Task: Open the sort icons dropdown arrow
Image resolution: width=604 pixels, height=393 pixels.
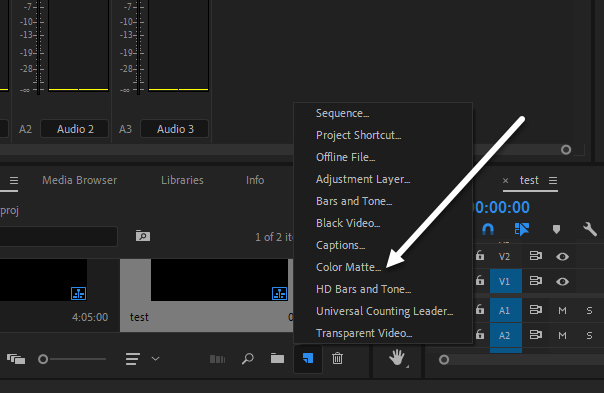Action: click(155, 359)
